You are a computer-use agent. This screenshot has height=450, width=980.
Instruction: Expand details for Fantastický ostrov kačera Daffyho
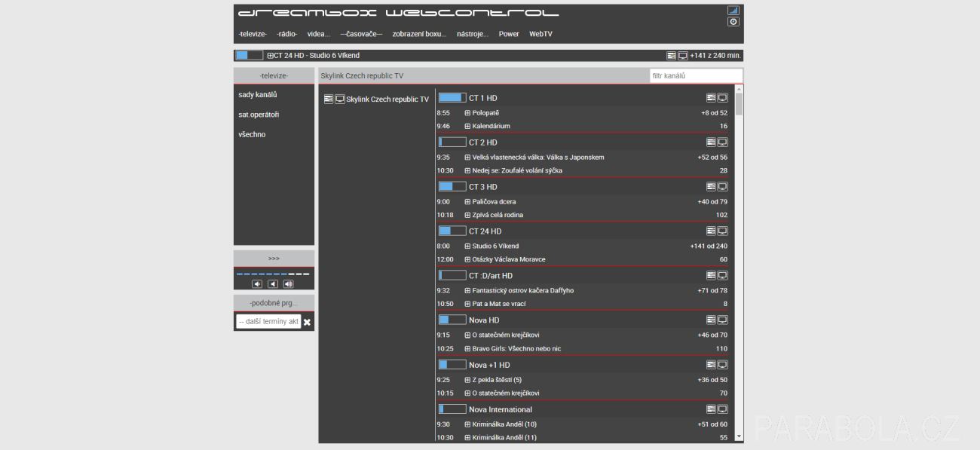467,291
